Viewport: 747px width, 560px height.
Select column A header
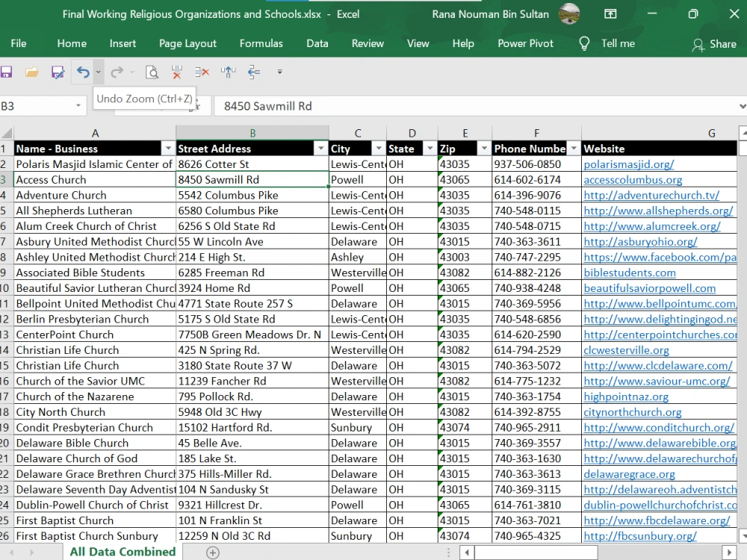(95, 134)
